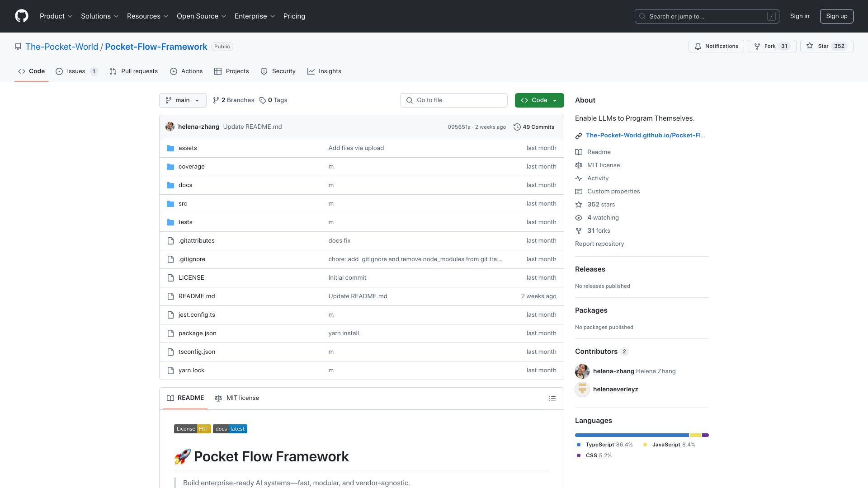Select the MIT license tab in README panel
Image resolution: width=868 pixels, height=488 pixels.
[x=237, y=398]
